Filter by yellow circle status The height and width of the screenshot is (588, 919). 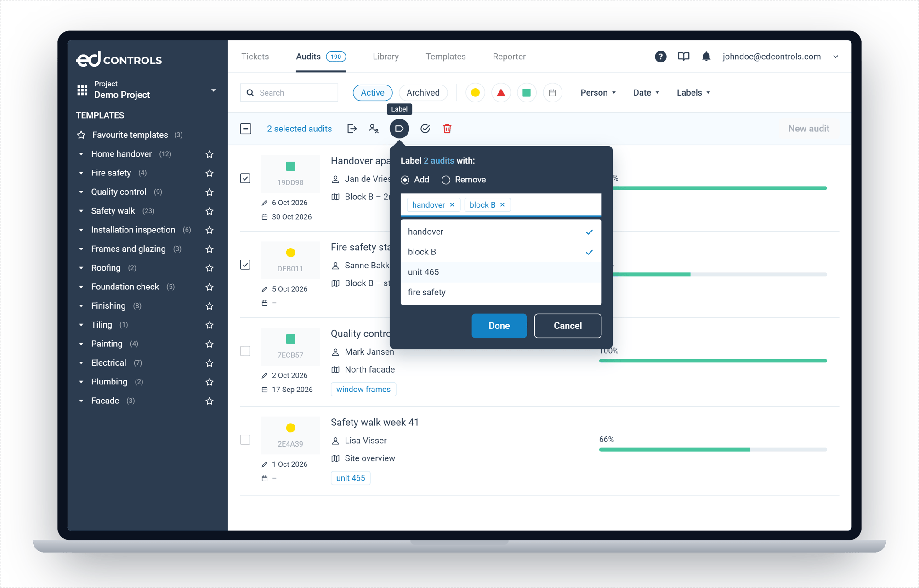click(x=475, y=93)
